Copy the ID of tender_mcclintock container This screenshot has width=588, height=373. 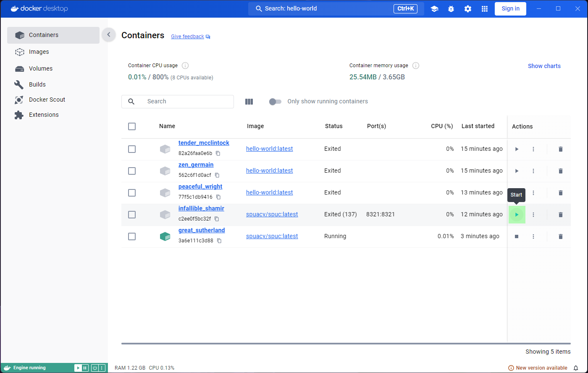point(218,153)
